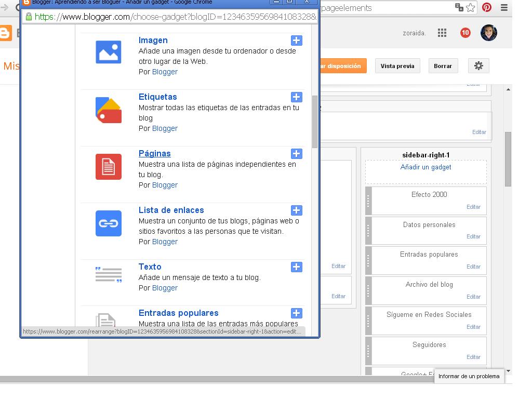This screenshot has width=532, height=399.
Task: Click the blue Imagen picture icon
Action: pyautogui.click(x=109, y=52)
